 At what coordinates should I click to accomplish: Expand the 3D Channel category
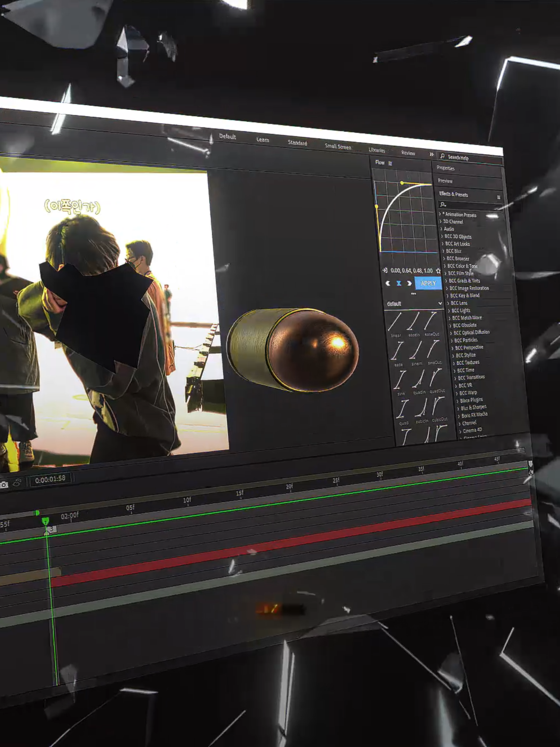441,221
